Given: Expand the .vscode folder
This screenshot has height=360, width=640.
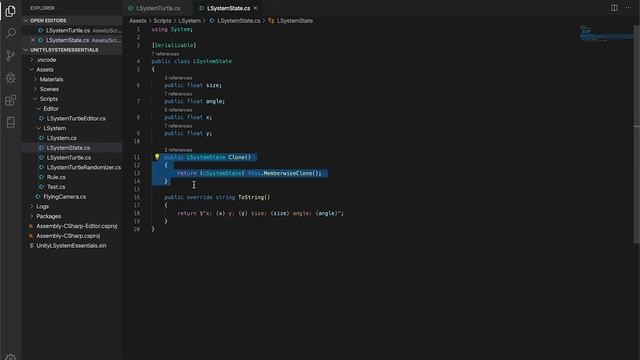Looking at the screenshot, I should click(x=46, y=60).
